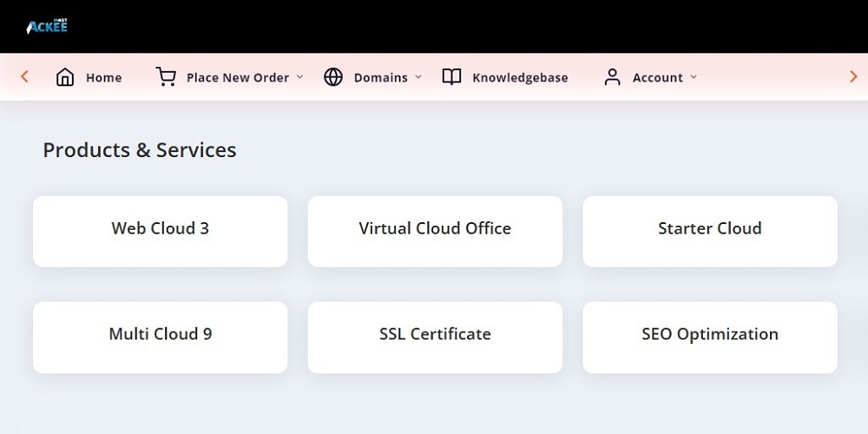Click the globe icon beside Domains
The image size is (868, 434).
click(x=333, y=77)
